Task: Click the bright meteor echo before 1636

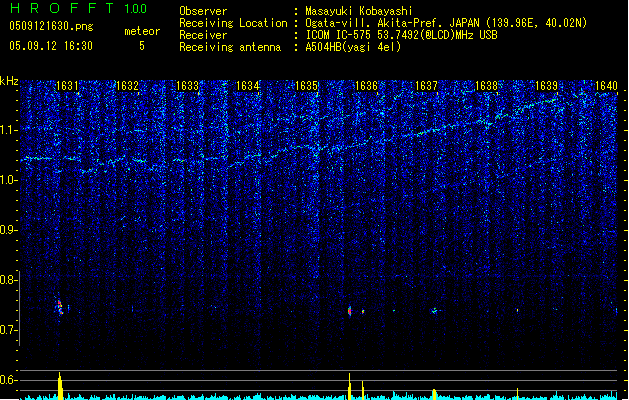Action: pos(350,311)
